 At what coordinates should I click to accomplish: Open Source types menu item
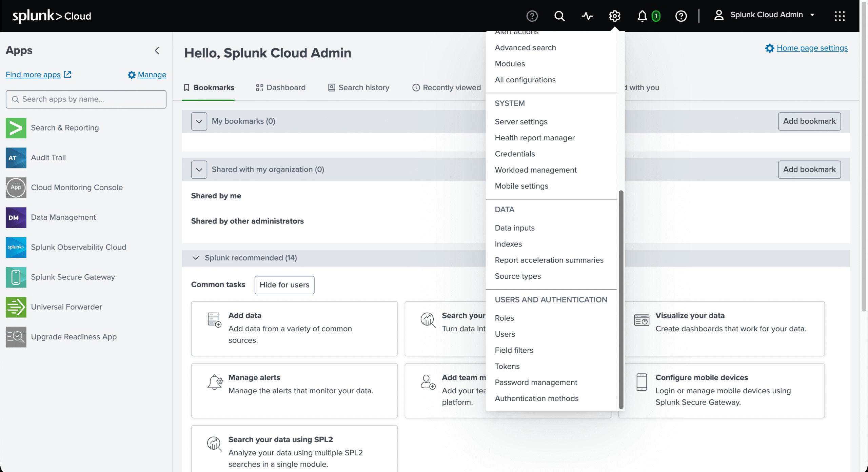coord(518,276)
